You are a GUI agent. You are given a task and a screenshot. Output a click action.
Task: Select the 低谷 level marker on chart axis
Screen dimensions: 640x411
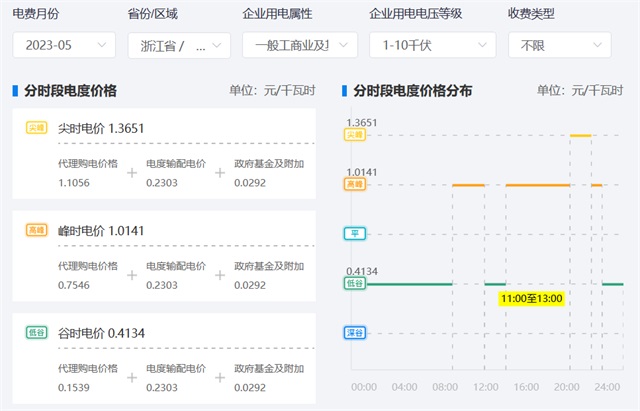click(354, 283)
